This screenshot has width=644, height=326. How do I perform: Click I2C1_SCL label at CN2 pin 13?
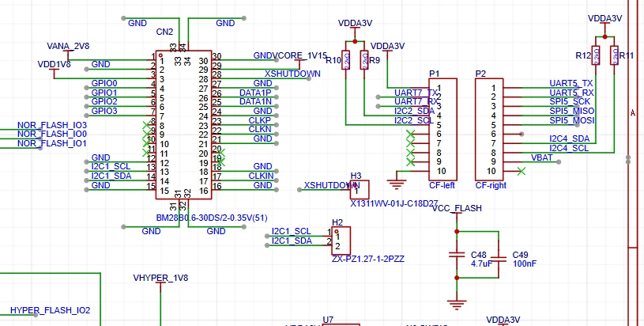111,166
